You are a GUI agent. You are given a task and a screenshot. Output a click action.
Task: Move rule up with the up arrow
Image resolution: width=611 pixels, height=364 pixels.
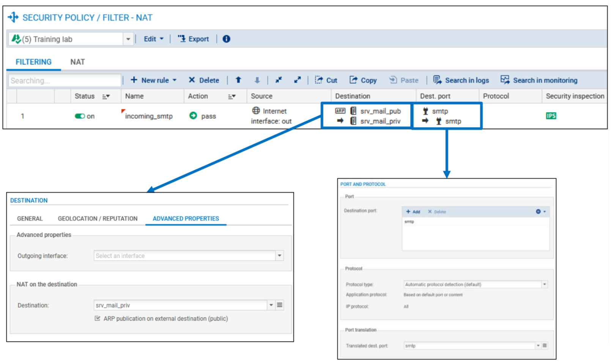point(238,80)
